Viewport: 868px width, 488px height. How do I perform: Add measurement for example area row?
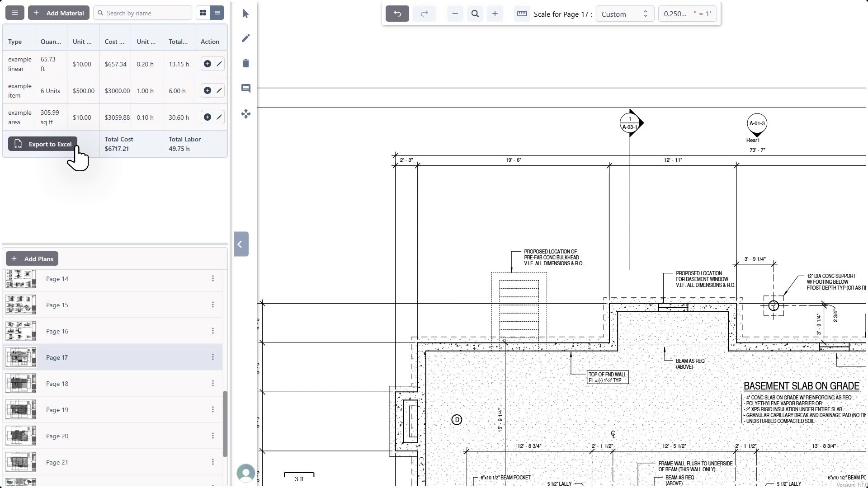coord(207,117)
